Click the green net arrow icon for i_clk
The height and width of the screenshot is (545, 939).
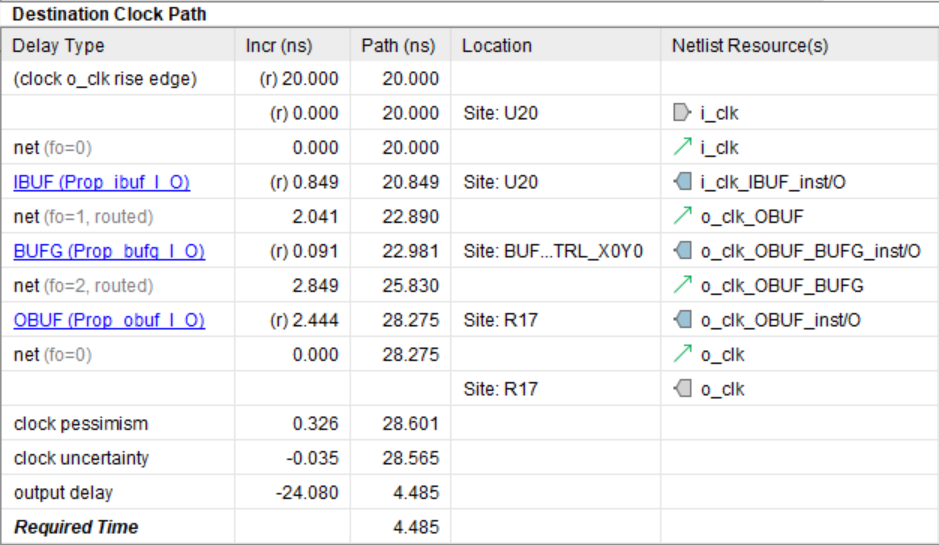point(682,148)
